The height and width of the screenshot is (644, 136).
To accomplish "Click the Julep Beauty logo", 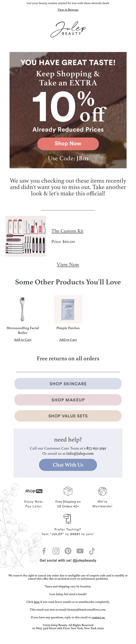I will (x=68, y=29).
